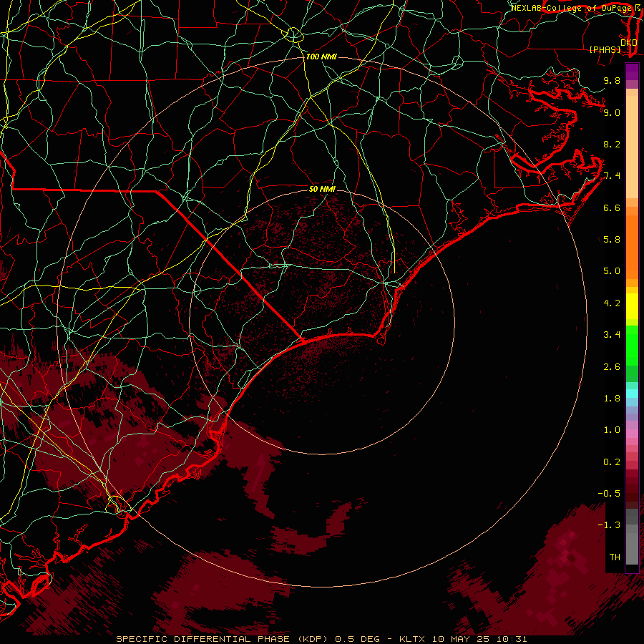Viewport: 644px width, 644px height.
Task: Select the 8.2 scale value
Action: 612,144
